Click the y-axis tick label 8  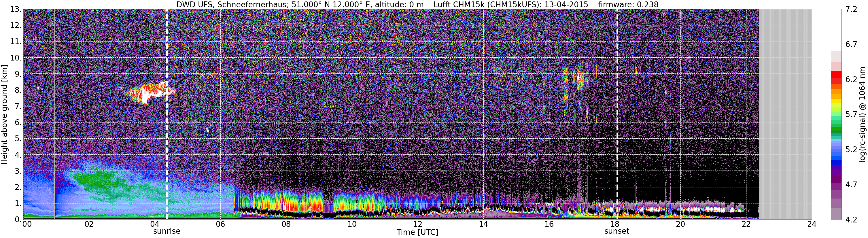(x=18, y=90)
